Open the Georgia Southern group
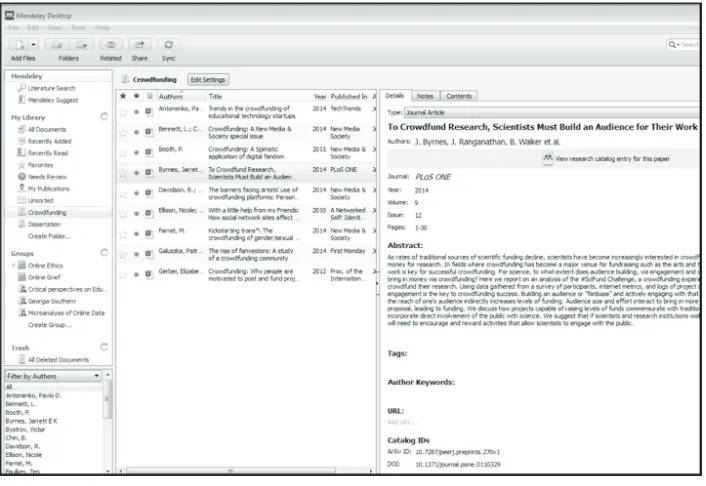This screenshot has width=706, height=486. coord(51,301)
